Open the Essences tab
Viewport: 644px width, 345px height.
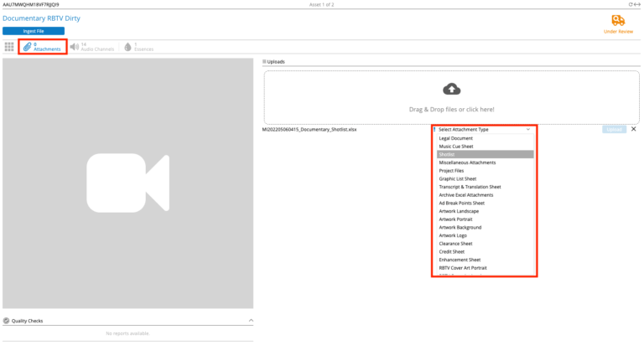tap(139, 47)
